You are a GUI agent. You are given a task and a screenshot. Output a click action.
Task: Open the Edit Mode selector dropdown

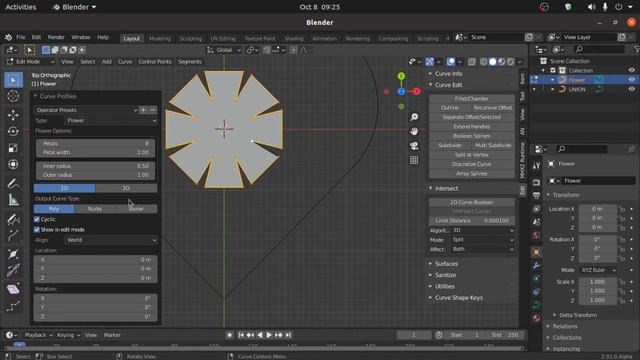(31, 62)
